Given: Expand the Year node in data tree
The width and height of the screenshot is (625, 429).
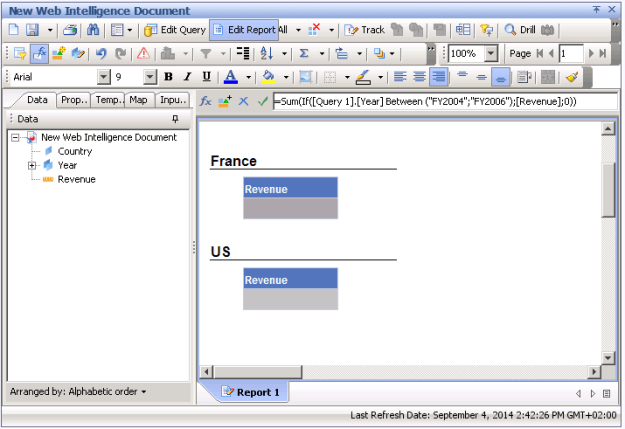Looking at the screenshot, I should coord(32,165).
